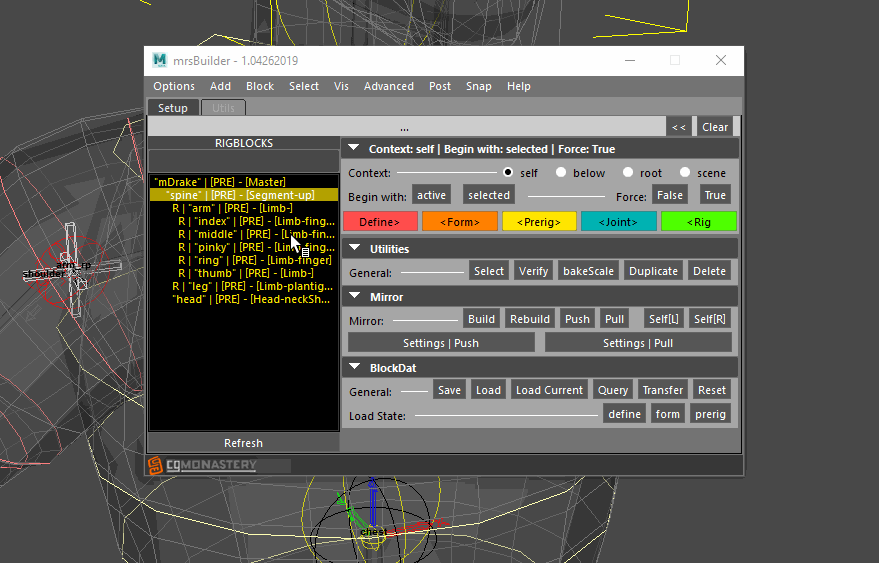The image size is (879, 563).
Task: Click the bakeScale button
Action: 588,271
